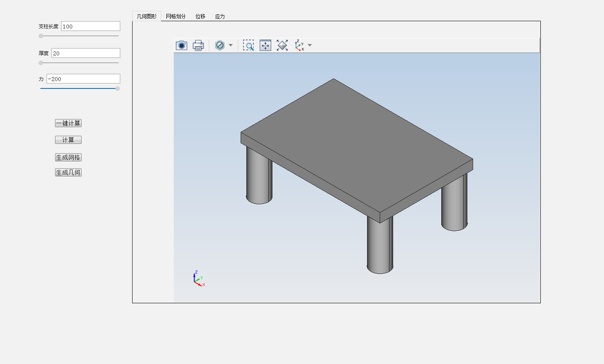Viewport: 604px width, 364px height.
Task: Click the 力 input field
Action: (x=83, y=79)
